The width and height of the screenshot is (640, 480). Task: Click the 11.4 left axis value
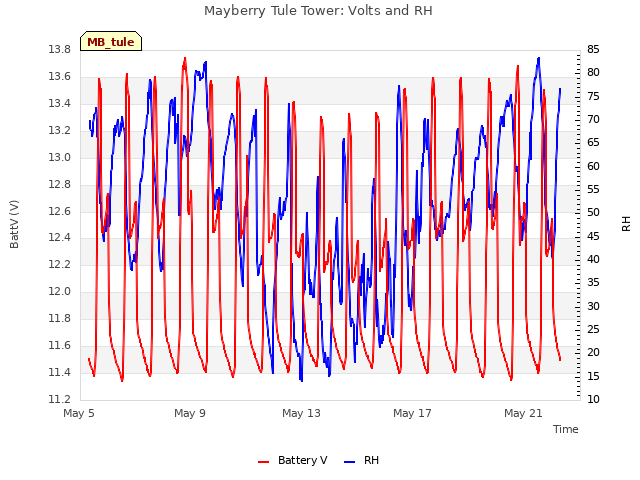point(59,372)
